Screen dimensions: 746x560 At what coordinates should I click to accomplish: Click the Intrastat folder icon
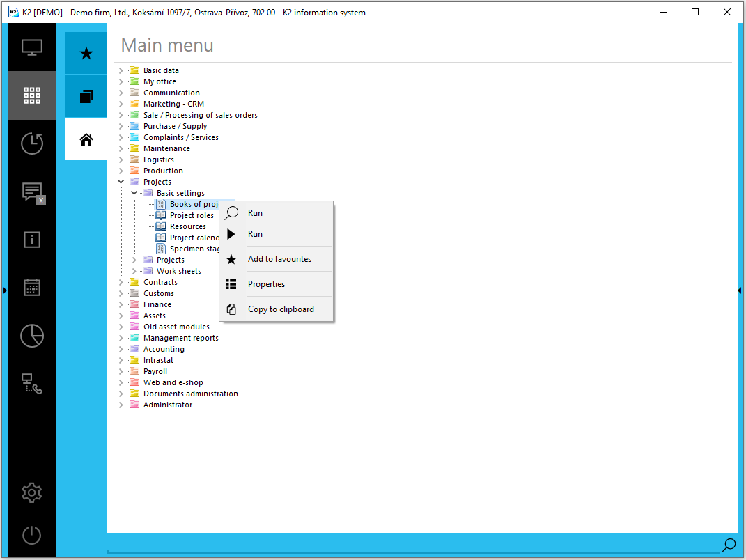(x=134, y=360)
